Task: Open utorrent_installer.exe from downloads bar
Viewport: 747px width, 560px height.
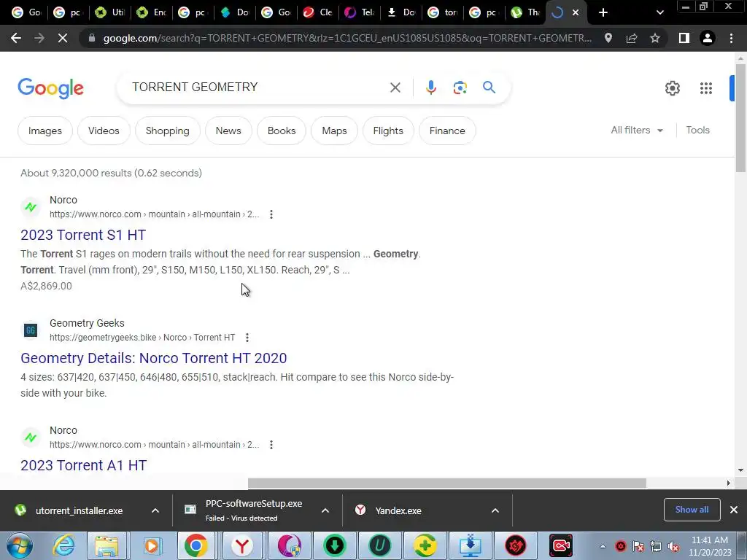Action: 79,510
